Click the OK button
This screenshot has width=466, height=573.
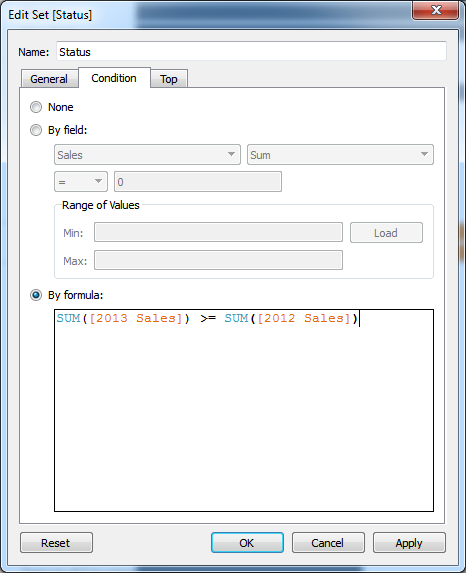(x=247, y=543)
